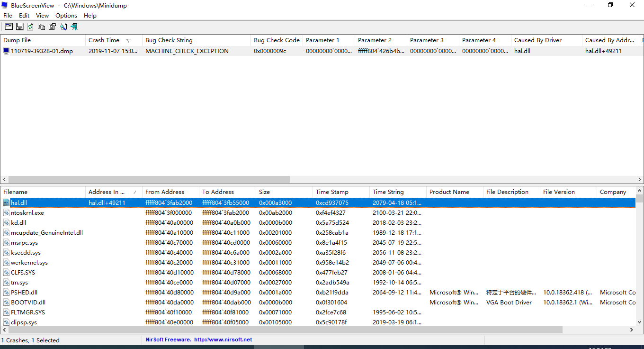The width and height of the screenshot is (644, 349).
Task: Click the file icon beside CLFS.SYS
Action: [x=7, y=272]
